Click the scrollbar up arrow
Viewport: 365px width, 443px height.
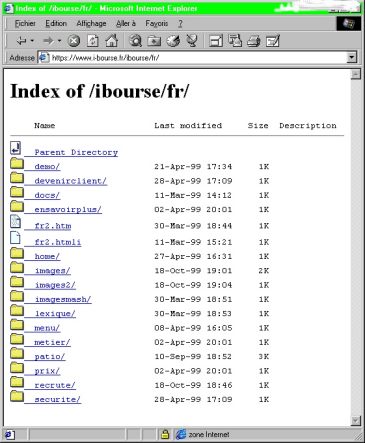(356, 74)
